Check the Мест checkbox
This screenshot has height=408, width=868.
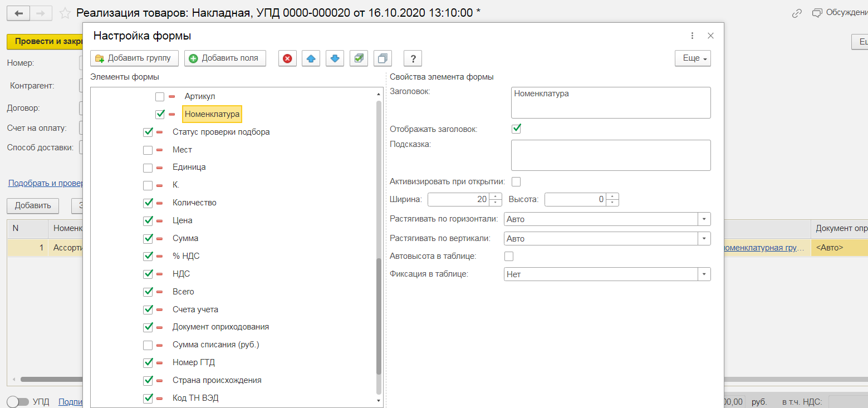(x=148, y=150)
